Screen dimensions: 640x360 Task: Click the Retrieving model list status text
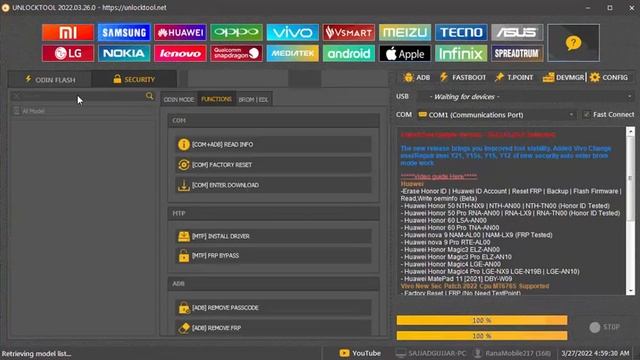pyautogui.click(x=36, y=353)
